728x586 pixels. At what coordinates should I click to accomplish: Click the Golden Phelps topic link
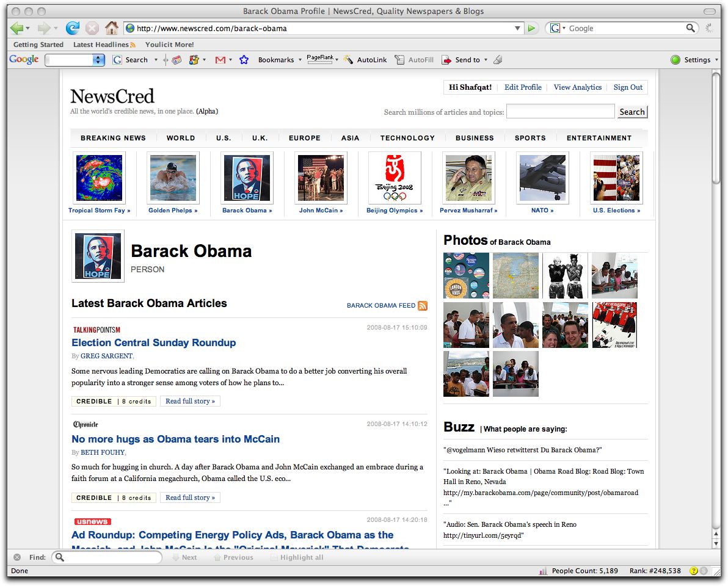[x=173, y=210]
